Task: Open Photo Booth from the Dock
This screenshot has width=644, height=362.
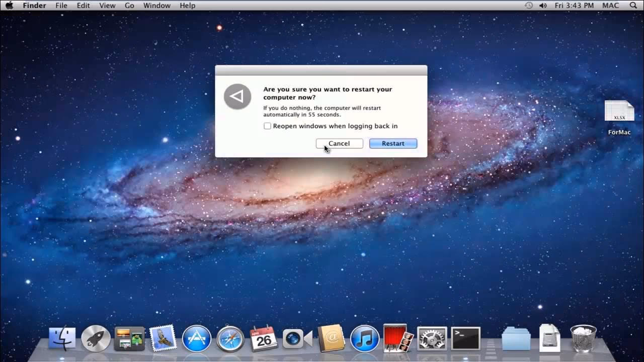Action: click(397, 338)
